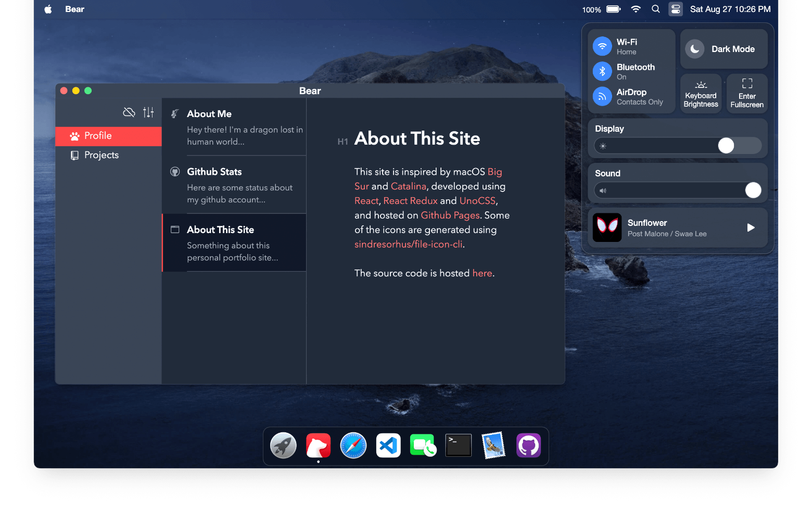Screen dimensions: 812x513
Task: Click the Display brightness sun icon
Action: (x=603, y=146)
